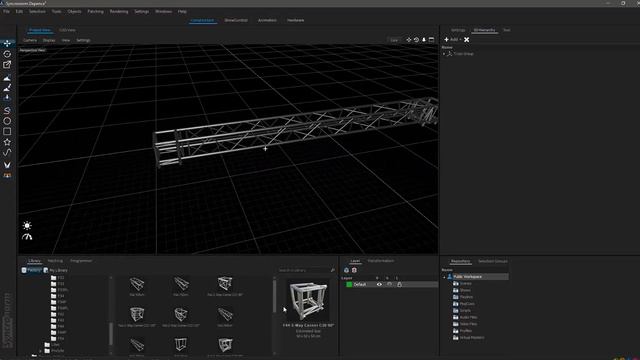Click the large F44 3-Way Corner preview

pyautogui.click(x=308, y=301)
